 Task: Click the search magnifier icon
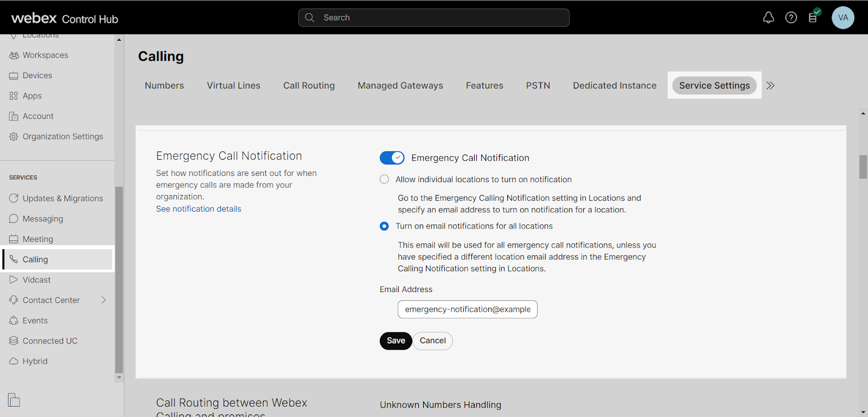pyautogui.click(x=310, y=17)
